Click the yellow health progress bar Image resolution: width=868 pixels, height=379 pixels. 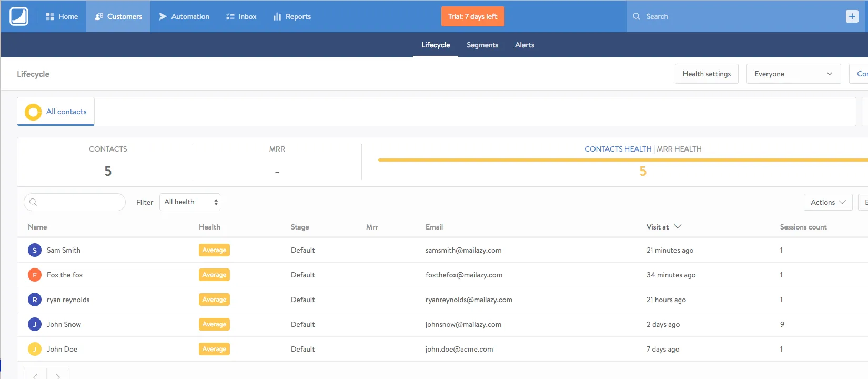(623, 159)
